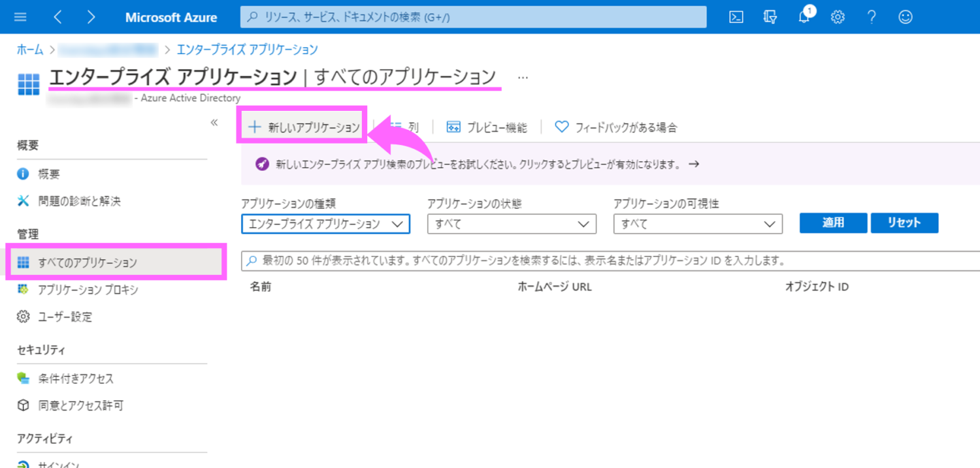The height and width of the screenshot is (468, 980).
Task: Click the help question mark icon
Action: pyautogui.click(x=872, y=18)
